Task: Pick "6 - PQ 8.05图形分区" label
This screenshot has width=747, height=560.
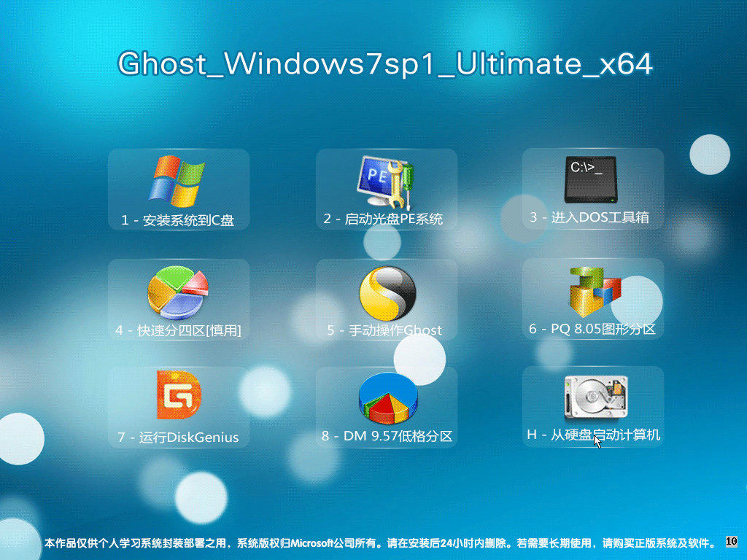Action: click(x=592, y=329)
